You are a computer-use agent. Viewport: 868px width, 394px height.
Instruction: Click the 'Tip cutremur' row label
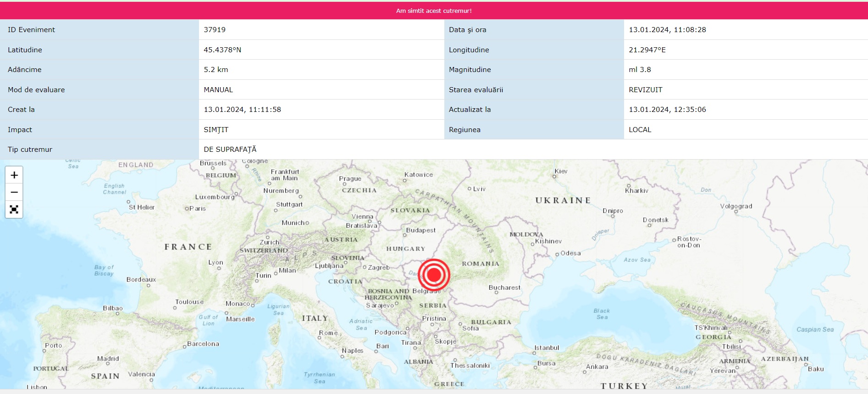[x=30, y=150]
